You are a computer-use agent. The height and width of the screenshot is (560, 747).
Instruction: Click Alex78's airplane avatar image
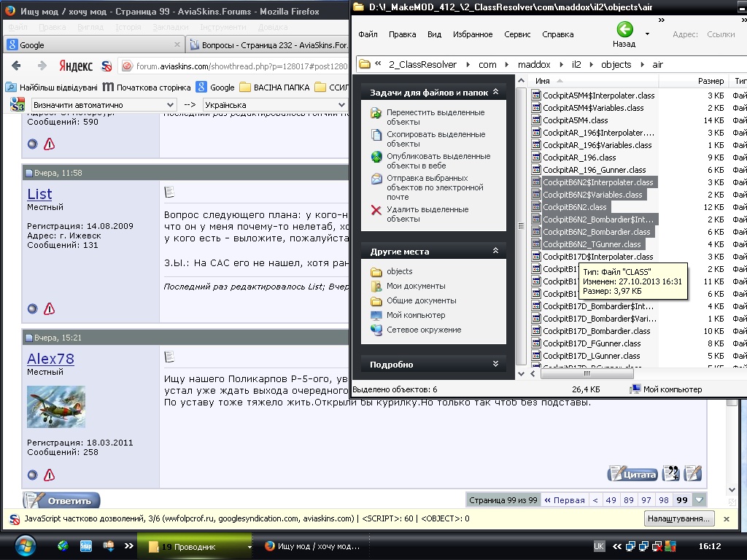(x=56, y=407)
